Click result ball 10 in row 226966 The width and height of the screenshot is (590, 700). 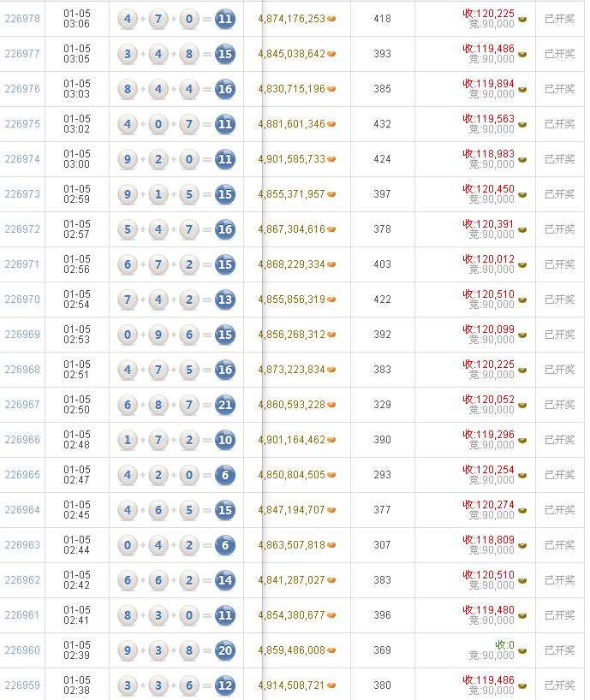click(225, 440)
